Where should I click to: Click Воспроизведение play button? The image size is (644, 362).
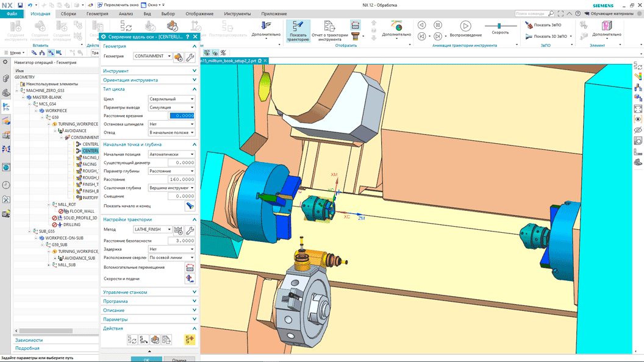click(x=465, y=29)
